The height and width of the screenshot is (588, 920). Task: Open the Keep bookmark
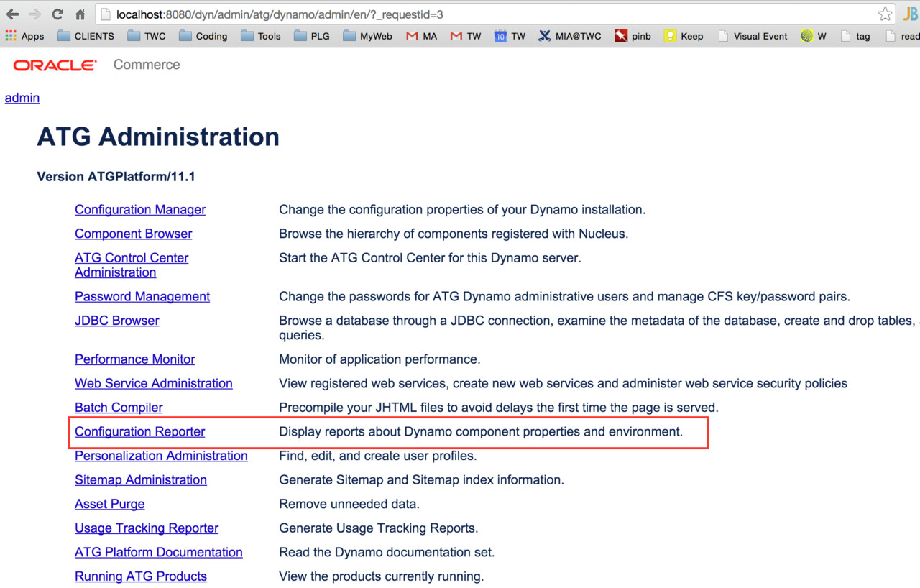(684, 36)
